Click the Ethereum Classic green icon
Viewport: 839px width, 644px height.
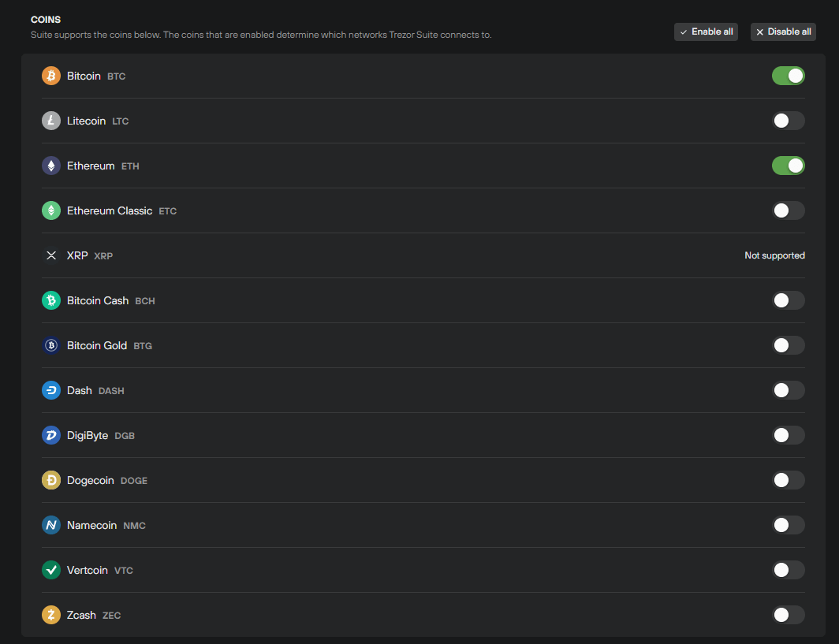pos(50,210)
